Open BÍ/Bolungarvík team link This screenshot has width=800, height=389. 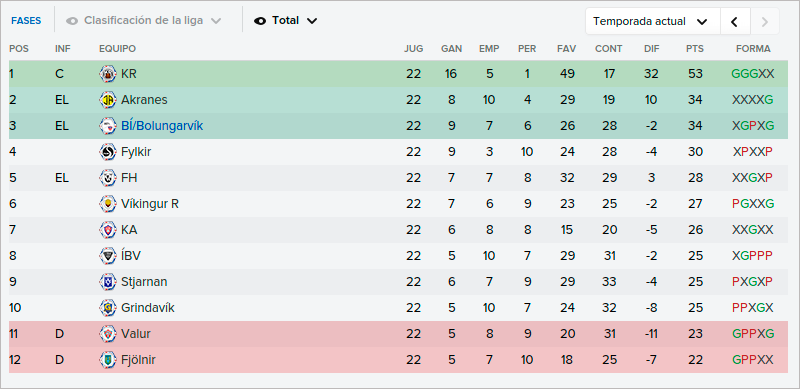(x=162, y=126)
